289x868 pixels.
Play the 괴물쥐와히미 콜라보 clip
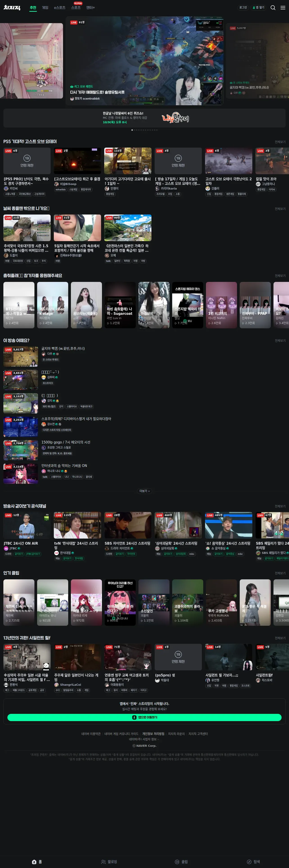tap(188, 603)
